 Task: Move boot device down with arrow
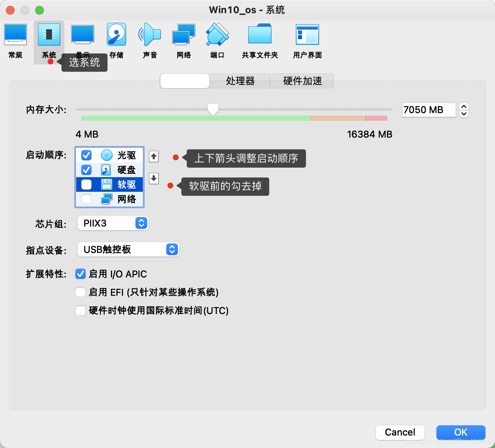(x=154, y=178)
